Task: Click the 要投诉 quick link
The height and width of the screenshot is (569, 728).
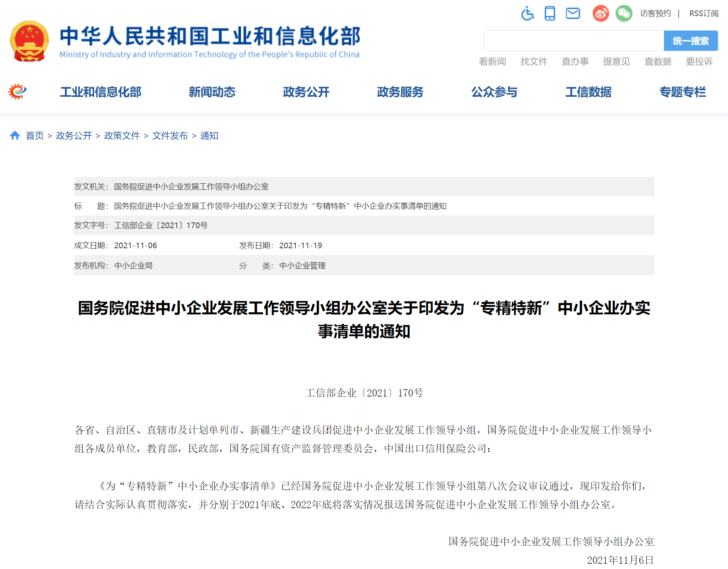Action: coord(699,62)
